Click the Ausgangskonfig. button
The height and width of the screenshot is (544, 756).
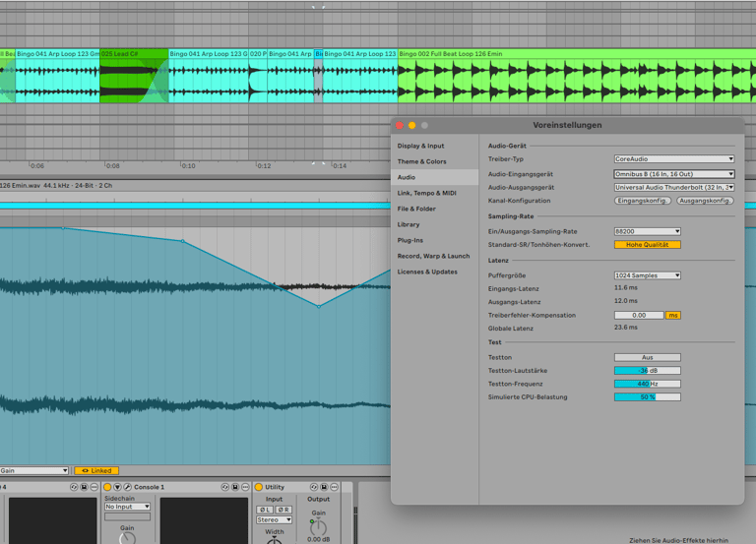pos(705,201)
